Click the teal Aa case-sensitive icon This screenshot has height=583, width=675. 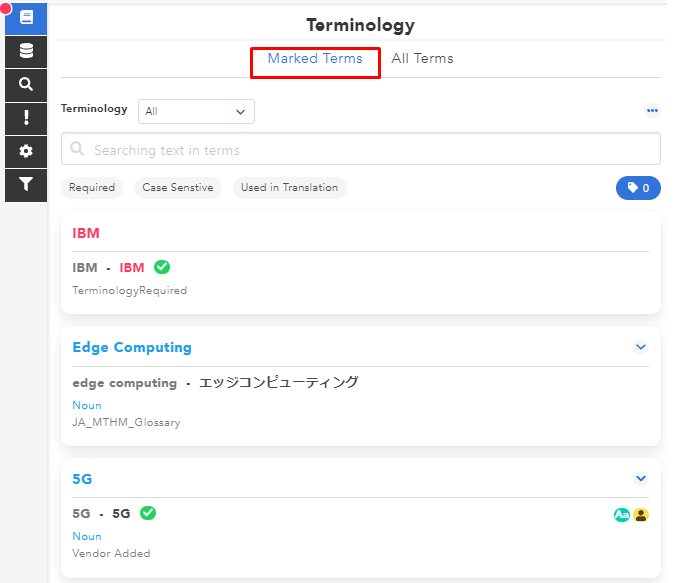click(x=621, y=515)
